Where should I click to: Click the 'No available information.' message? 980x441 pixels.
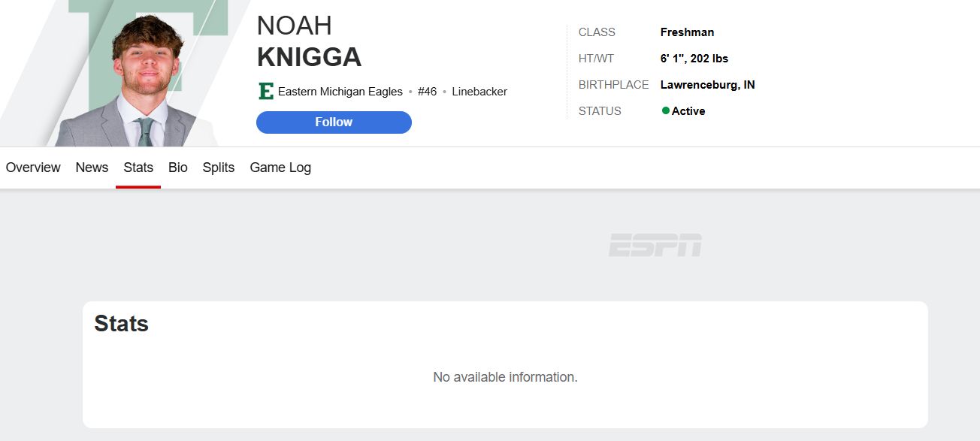pyautogui.click(x=505, y=377)
